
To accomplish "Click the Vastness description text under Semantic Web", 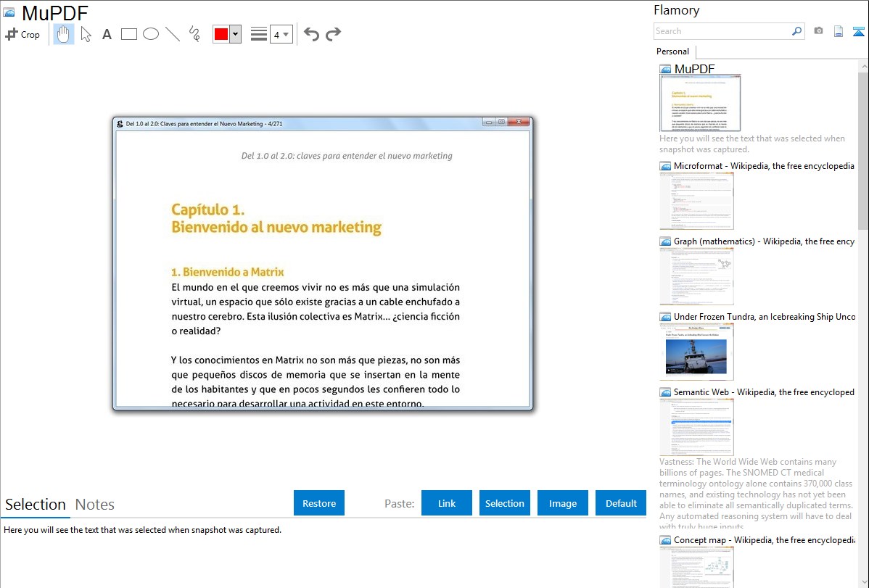I will [x=757, y=494].
